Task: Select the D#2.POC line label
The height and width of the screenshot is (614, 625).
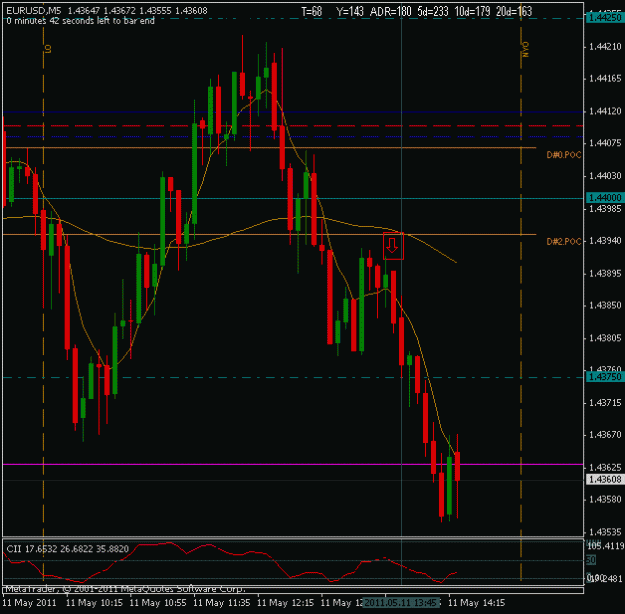Action: (564, 242)
